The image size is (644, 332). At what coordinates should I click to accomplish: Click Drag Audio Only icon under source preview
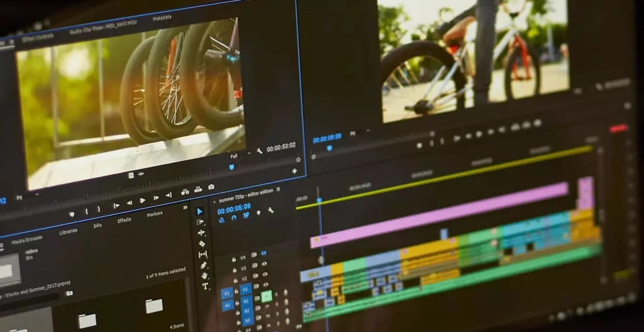coord(141,174)
